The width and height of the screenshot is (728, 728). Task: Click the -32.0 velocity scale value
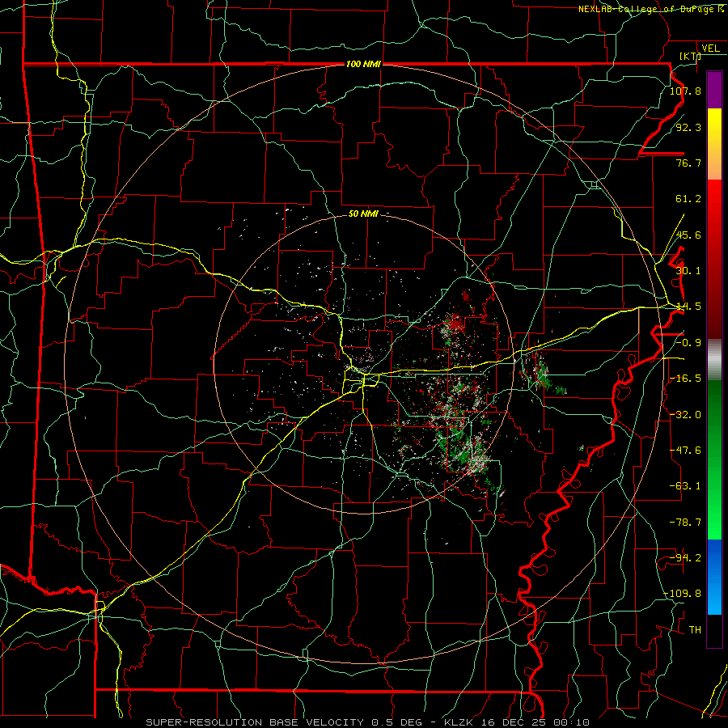685,415
